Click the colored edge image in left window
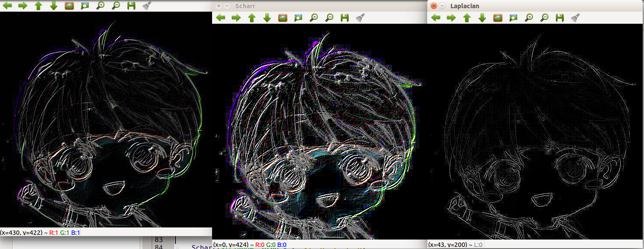Viewport: 644px width, 249px height. pos(106,120)
